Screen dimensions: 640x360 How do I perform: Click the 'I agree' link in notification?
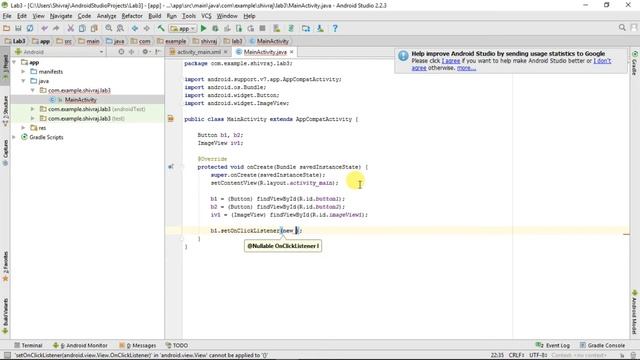451,61
